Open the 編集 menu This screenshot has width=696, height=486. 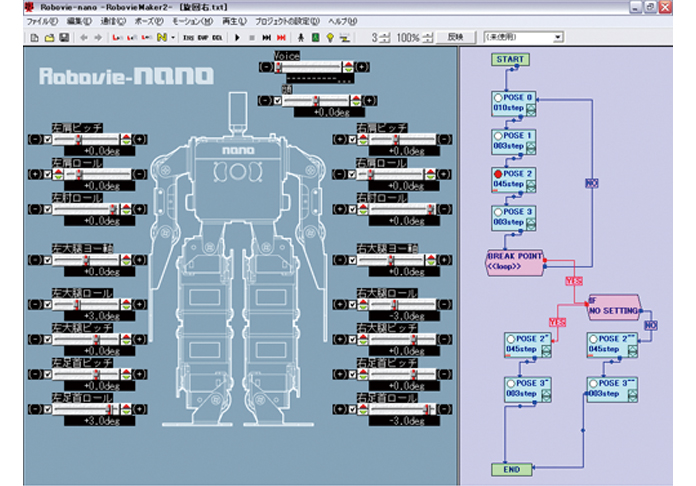coord(79,21)
